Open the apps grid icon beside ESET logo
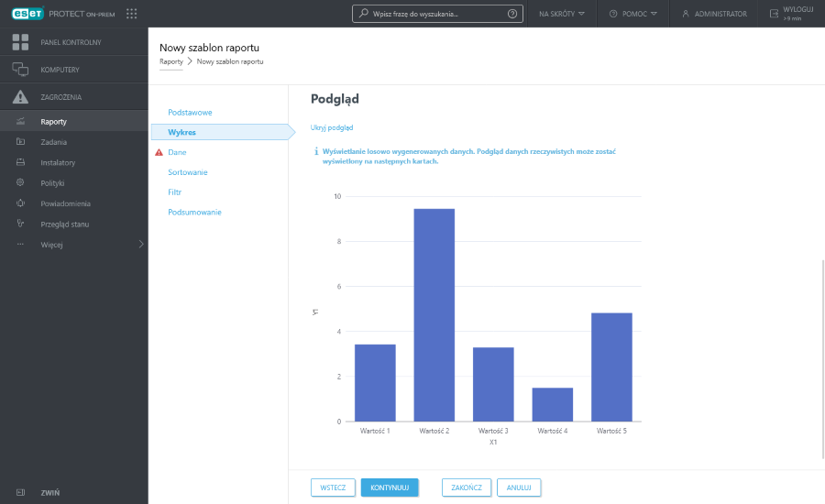 132,14
